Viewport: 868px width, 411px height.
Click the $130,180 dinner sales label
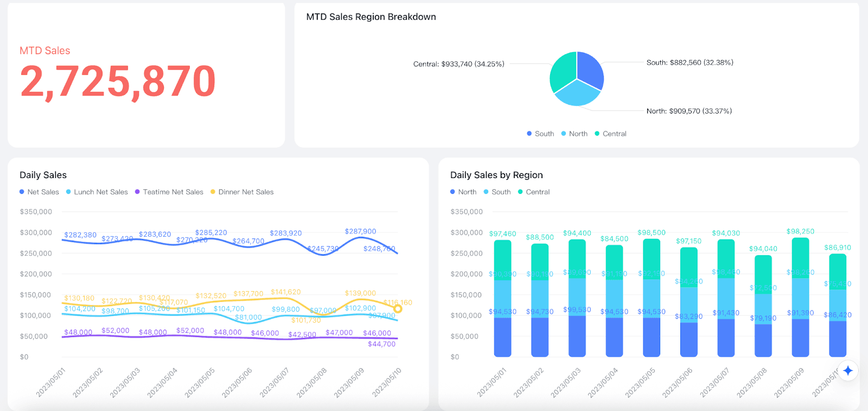click(x=79, y=298)
